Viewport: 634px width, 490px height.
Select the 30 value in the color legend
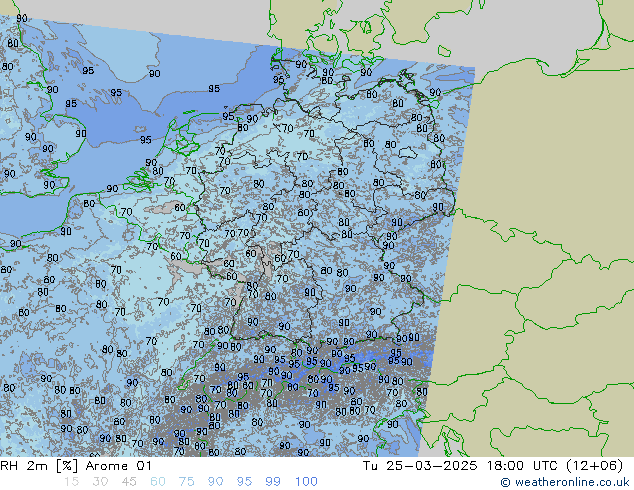(100, 482)
